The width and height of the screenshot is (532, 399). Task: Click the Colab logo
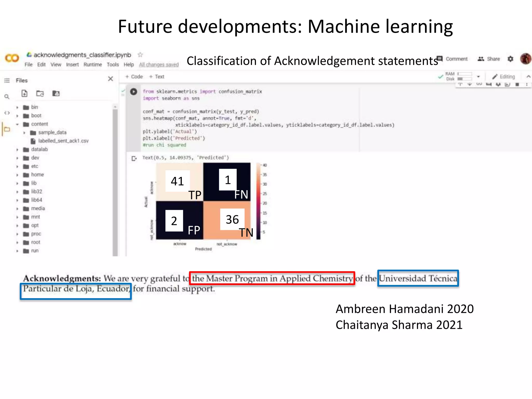pyautogui.click(x=12, y=58)
